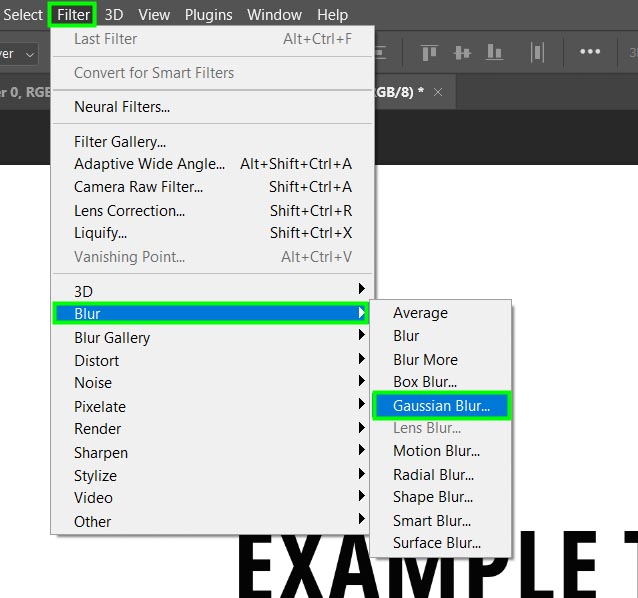Viewport: 638px width, 598px height.
Task: Select Adaptive Wide Angle filter
Action: pyautogui.click(x=212, y=164)
